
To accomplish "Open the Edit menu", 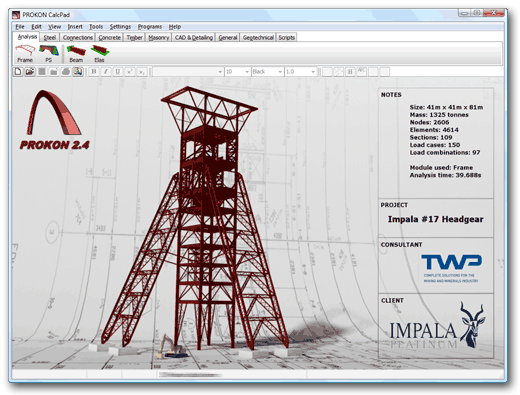I will click(36, 27).
